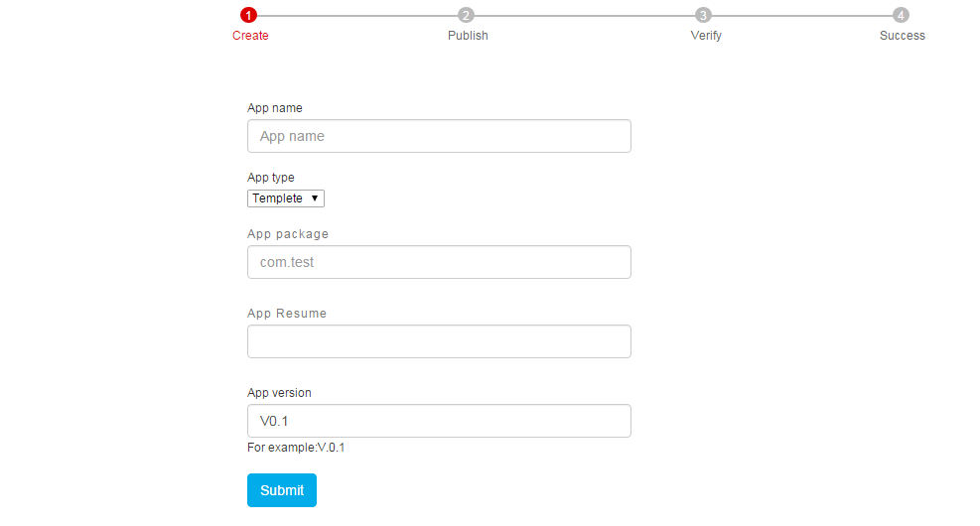Click the 'App package' label
Image resolution: width=980 pixels, height=526 pixels.
tap(288, 234)
